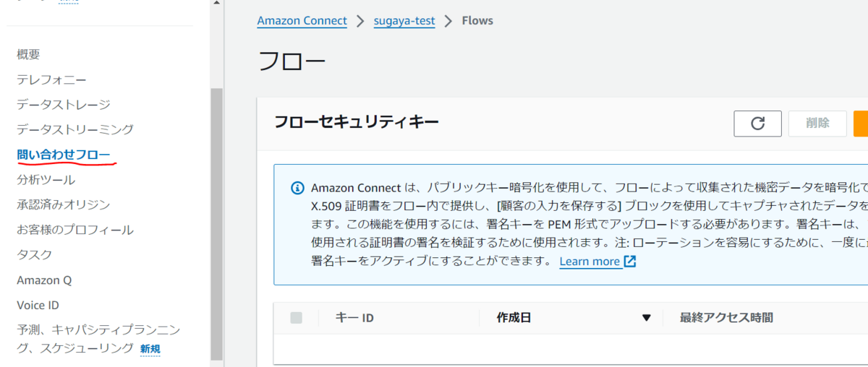Screen dimensions: 868x367
Task: Go to Amazon Q sidebar item
Action: click(x=44, y=280)
